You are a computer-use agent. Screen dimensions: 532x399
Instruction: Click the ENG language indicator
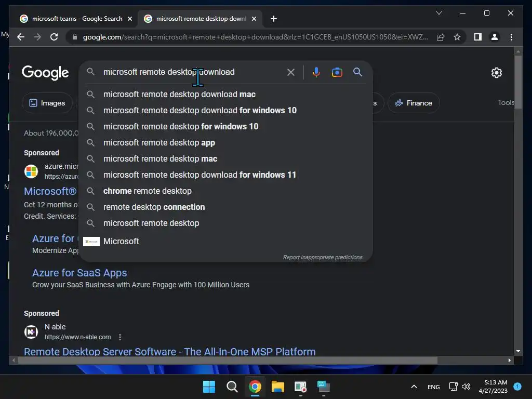click(x=434, y=387)
